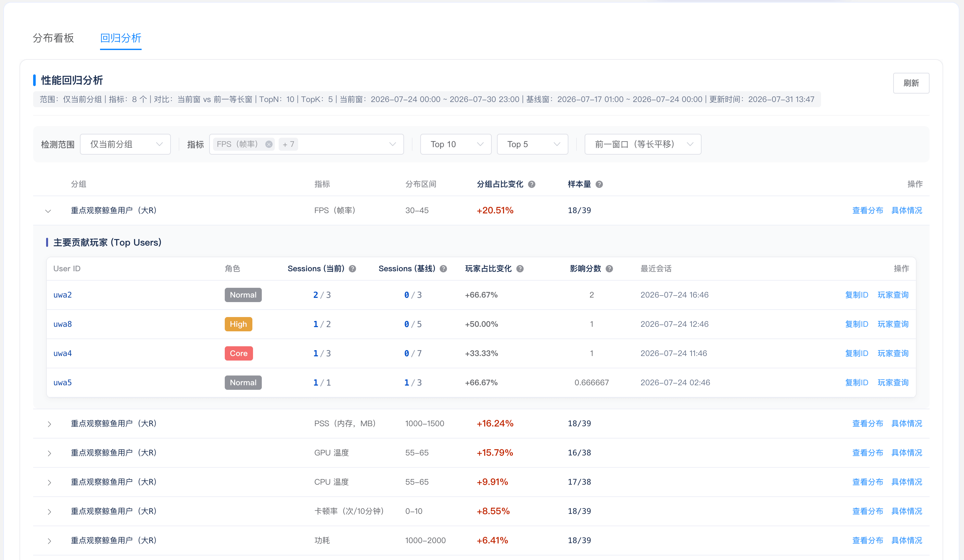Click the 0.666667 impact score
Viewport: 964px width, 560px height.
[x=591, y=383]
